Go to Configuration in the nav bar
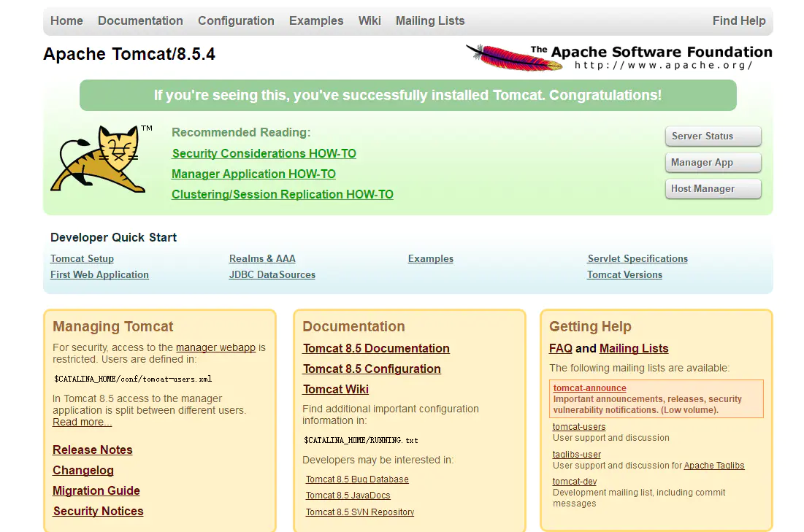The height and width of the screenshot is (532, 804). 236,20
